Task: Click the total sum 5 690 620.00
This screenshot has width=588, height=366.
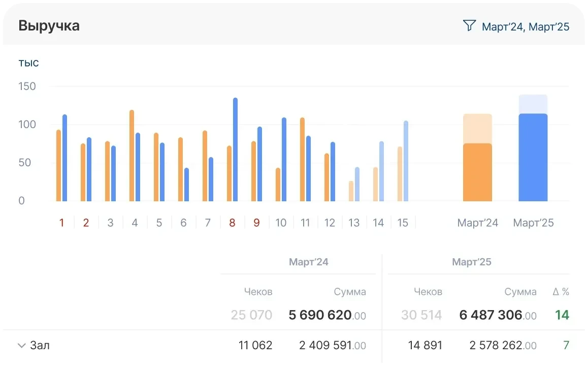Action: [x=327, y=315]
